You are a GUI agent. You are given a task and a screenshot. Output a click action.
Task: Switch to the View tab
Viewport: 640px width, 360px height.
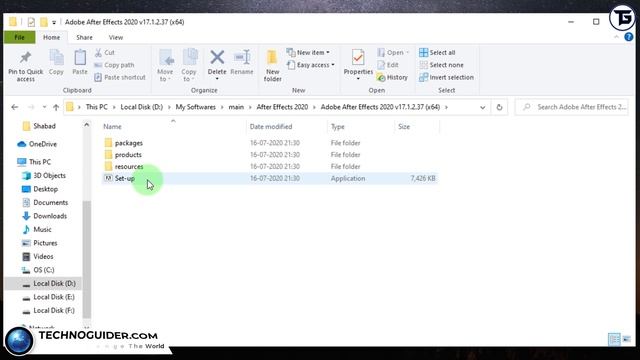point(116,37)
